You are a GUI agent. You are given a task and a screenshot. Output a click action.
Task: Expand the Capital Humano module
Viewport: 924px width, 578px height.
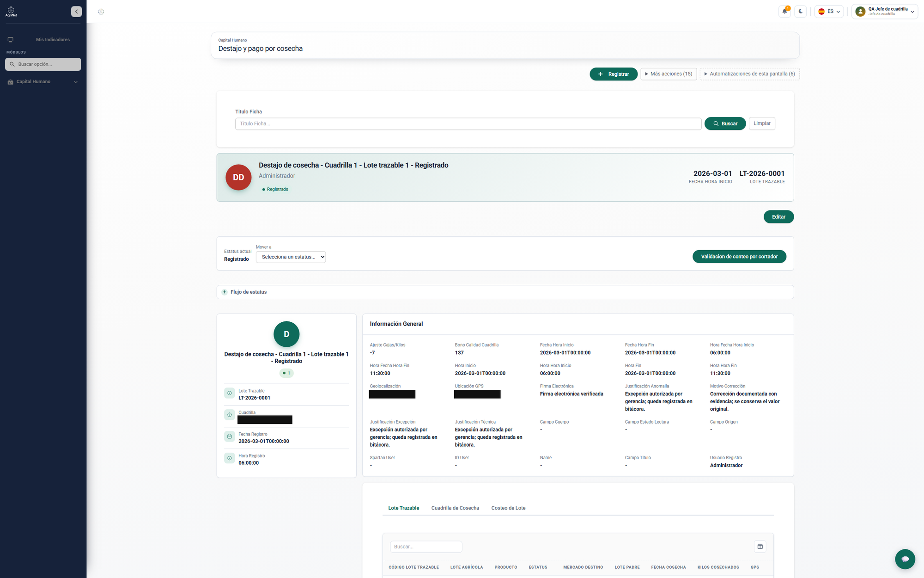pyautogui.click(x=43, y=82)
